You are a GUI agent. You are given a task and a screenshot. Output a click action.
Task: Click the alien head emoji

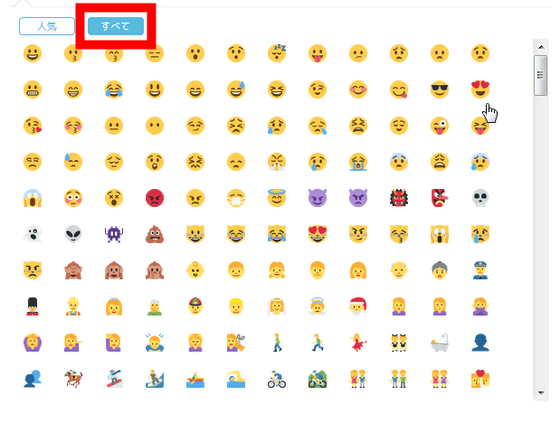(73, 234)
